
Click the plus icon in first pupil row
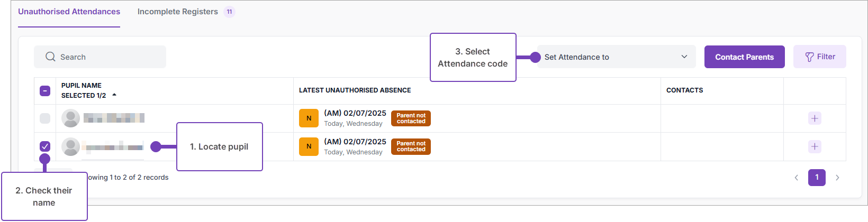815,118
